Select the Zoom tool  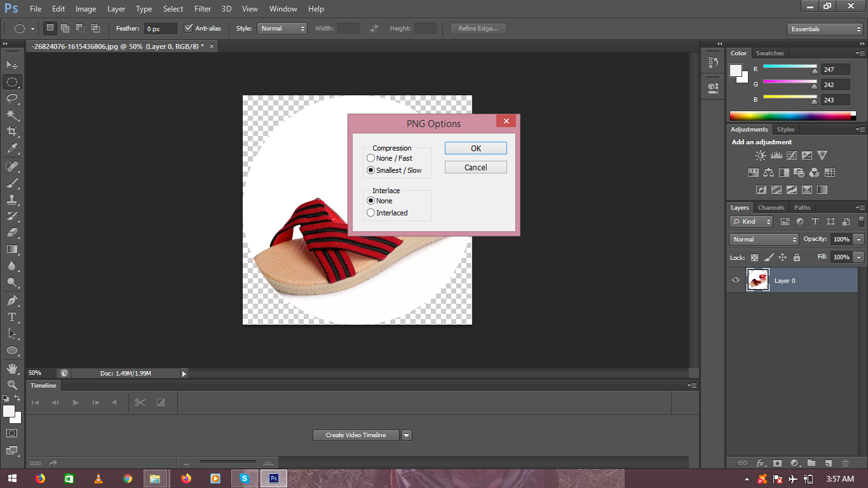(12, 384)
